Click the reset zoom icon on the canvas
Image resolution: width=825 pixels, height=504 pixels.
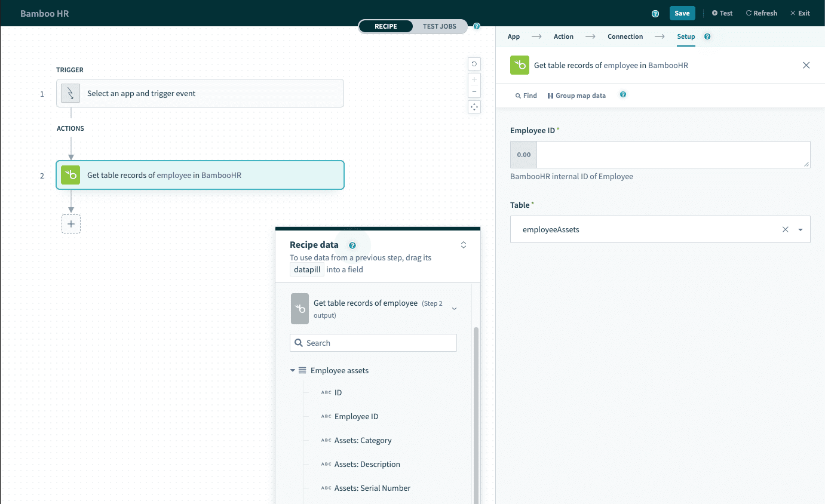pos(474,64)
